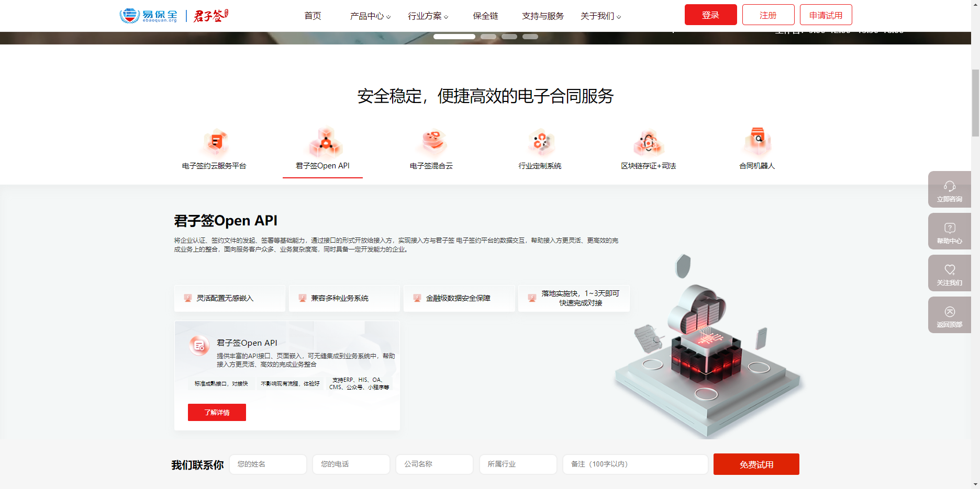Expand the 关于我们 dropdown menu
Viewport: 980px width, 489px height.
(600, 16)
